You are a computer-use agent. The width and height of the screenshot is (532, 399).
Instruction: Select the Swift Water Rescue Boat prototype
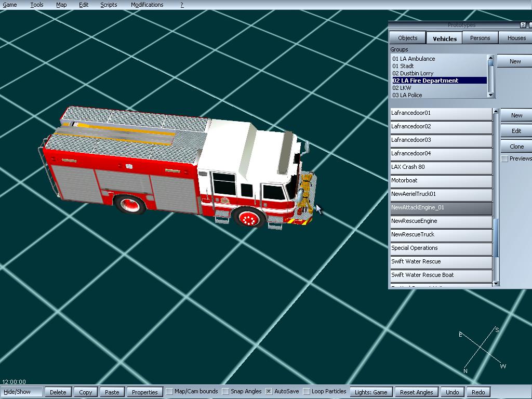pos(441,276)
